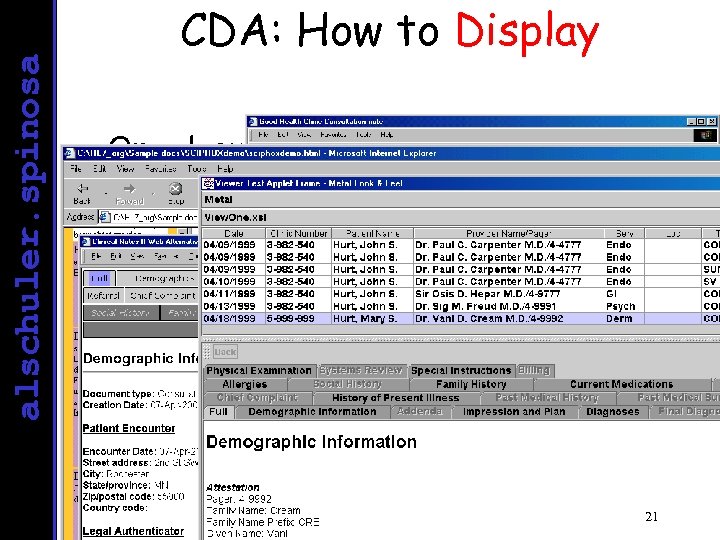Maximize the Good Health Clinic window
The height and width of the screenshot is (540, 720).
[701, 122]
